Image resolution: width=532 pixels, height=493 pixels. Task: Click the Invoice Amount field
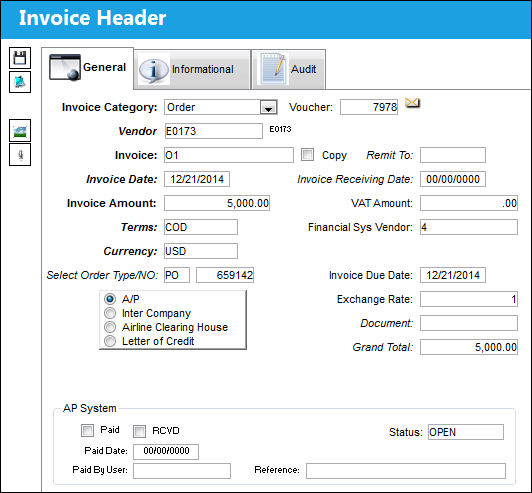click(217, 203)
